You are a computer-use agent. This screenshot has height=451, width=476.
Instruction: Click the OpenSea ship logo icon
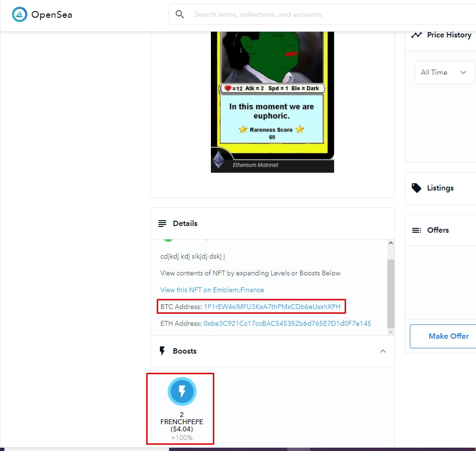[20, 14]
